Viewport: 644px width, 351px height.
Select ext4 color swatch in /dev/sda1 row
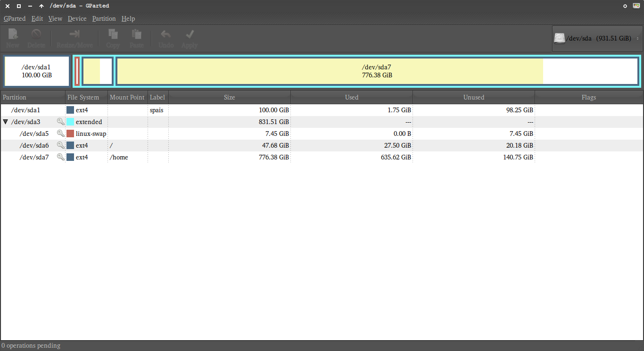[x=70, y=110]
